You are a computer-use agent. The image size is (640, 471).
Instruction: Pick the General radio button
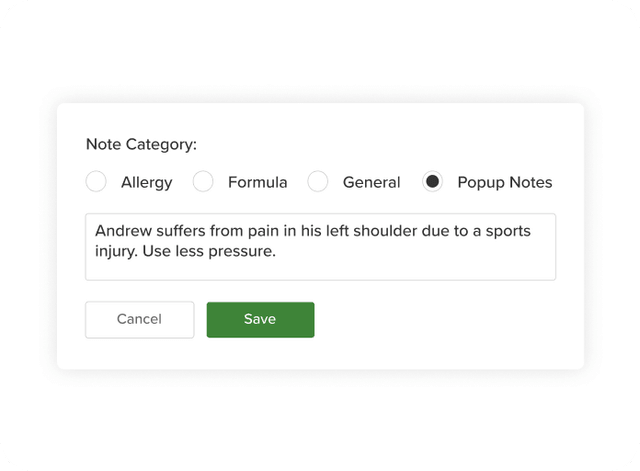[x=318, y=182]
